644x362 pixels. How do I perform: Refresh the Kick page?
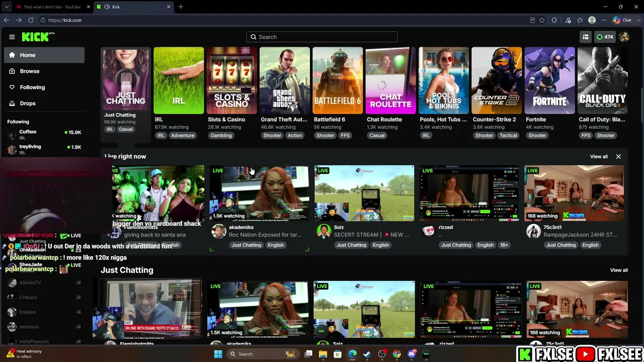click(31, 20)
